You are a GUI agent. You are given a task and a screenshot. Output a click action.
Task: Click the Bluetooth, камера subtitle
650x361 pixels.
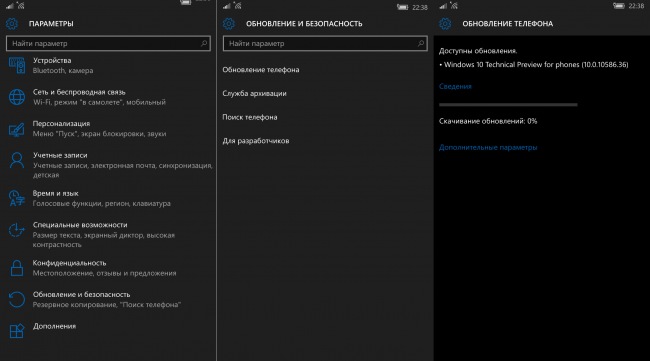[63, 70]
